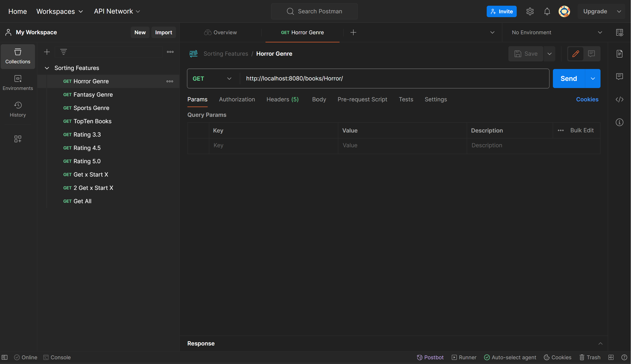Click the New button
Image resolution: width=631 pixels, height=364 pixels.
(140, 33)
